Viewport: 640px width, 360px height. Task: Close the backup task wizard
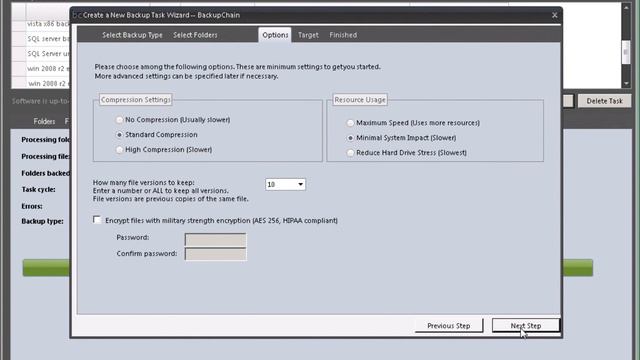point(554,15)
